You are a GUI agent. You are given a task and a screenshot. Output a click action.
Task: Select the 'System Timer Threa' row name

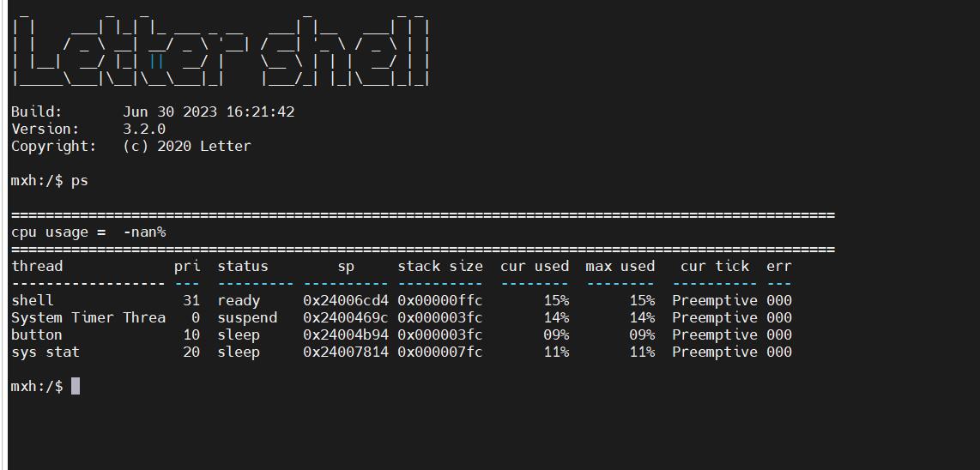point(88,317)
